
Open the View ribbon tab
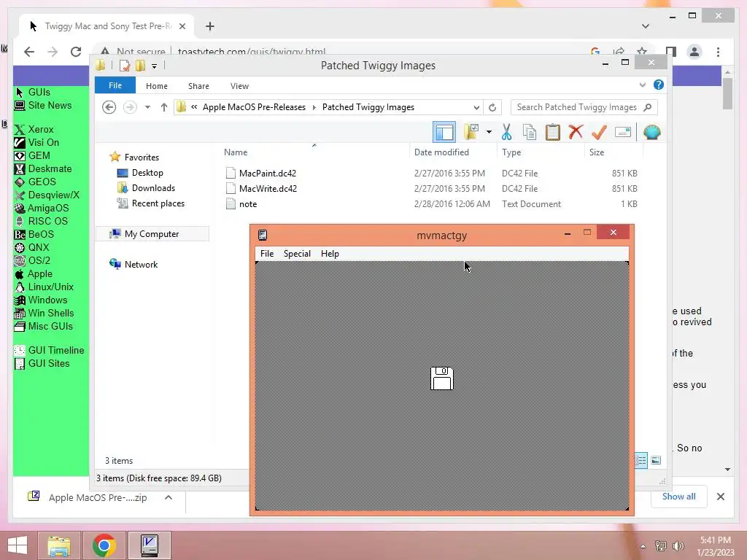(x=239, y=86)
